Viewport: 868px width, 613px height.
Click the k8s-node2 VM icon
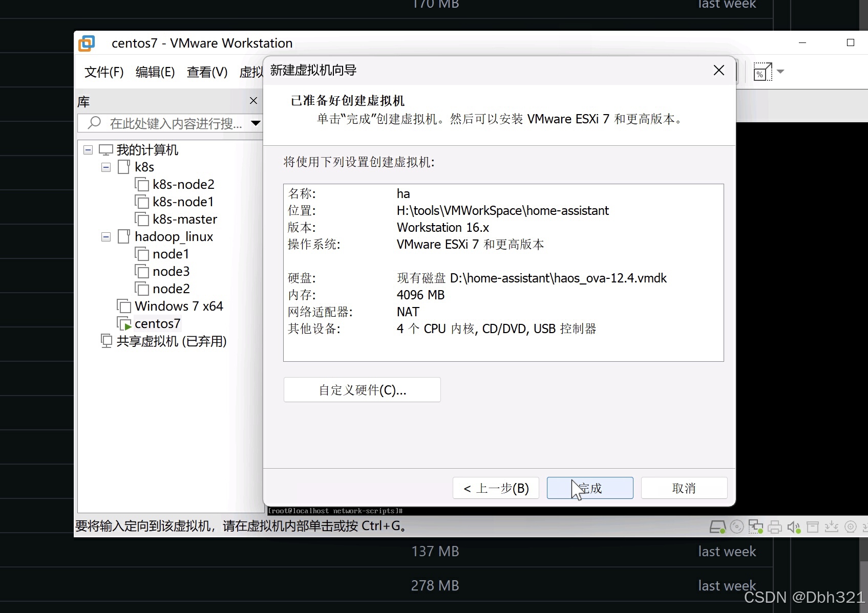click(x=142, y=184)
